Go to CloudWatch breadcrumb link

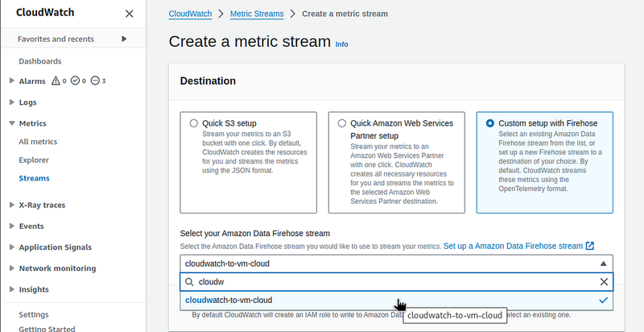click(x=190, y=14)
